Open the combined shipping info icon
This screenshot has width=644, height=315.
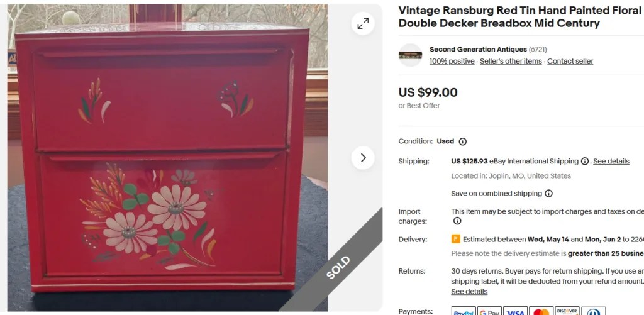[x=548, y=194]
